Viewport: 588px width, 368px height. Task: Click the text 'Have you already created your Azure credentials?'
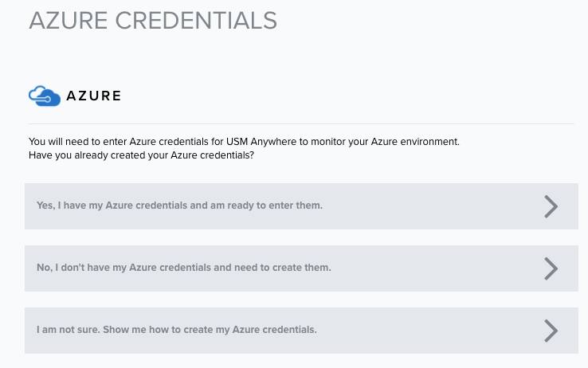pyautogui.click(x=141, y=155)
